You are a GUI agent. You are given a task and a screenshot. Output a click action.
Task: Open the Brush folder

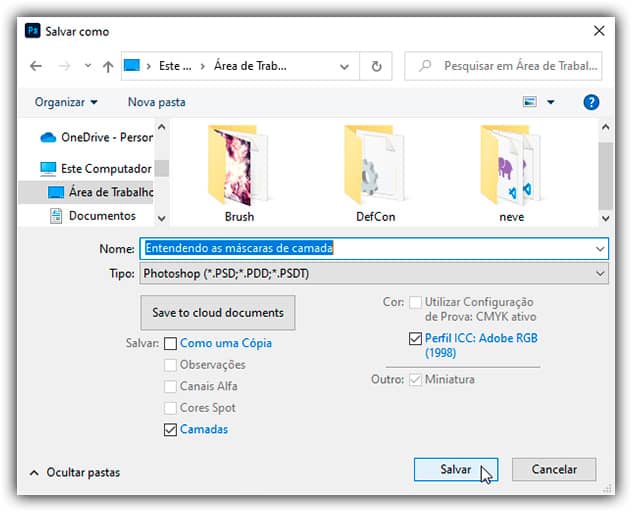[x=239, y=170]
